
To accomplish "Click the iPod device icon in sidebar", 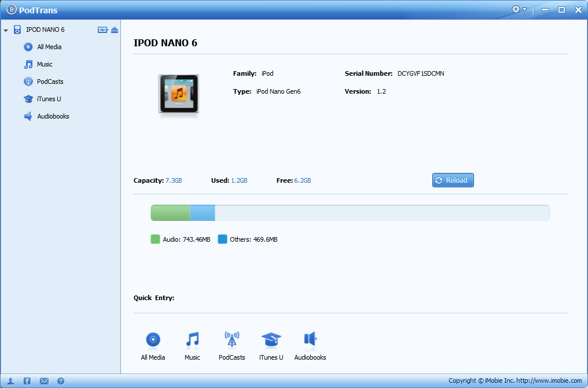I will pyautogui.click(x=17, y=29).
